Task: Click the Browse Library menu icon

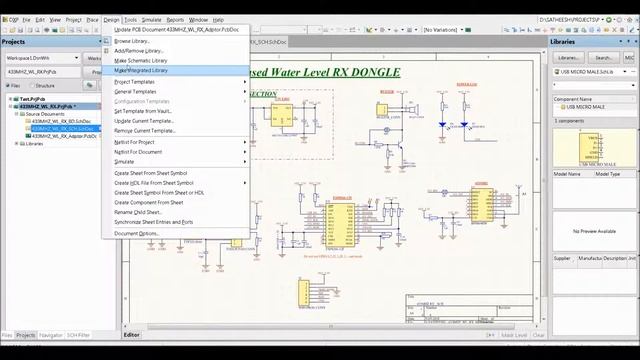Action: 107,41
